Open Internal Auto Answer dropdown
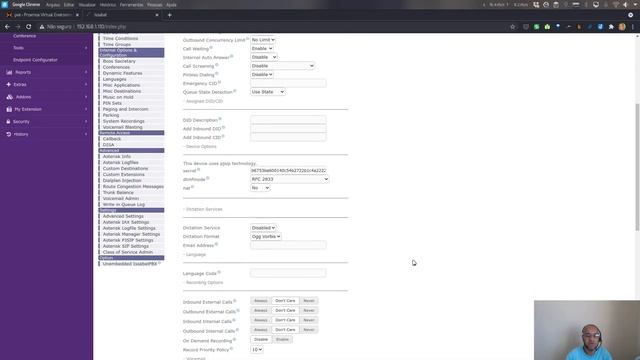640x360 pixels. tap(264, 57)
